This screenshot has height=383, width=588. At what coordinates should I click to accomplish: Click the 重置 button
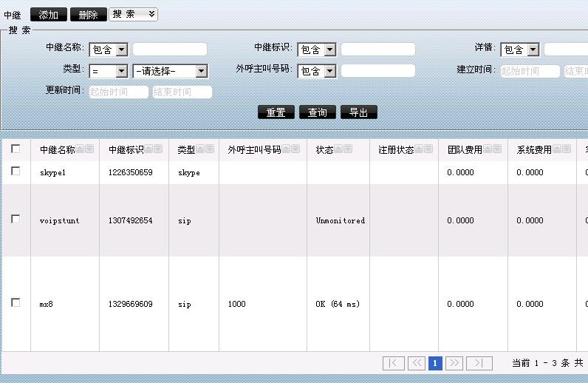276,112
